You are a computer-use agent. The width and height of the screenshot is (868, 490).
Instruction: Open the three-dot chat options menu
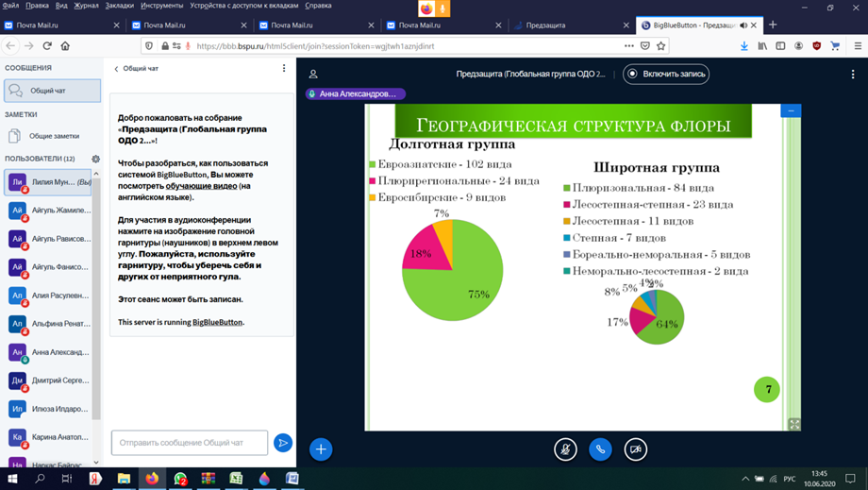(x=284, y=68)
